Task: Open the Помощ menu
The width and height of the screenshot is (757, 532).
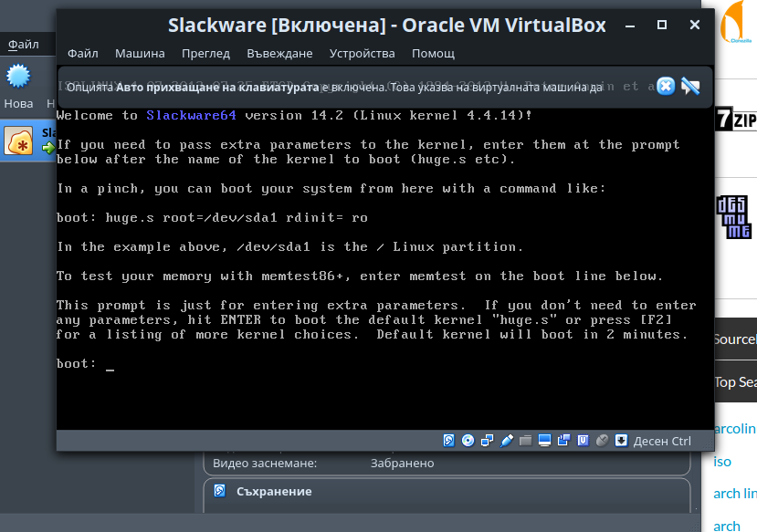Action: pyautogui.click(x=433, y=53)
